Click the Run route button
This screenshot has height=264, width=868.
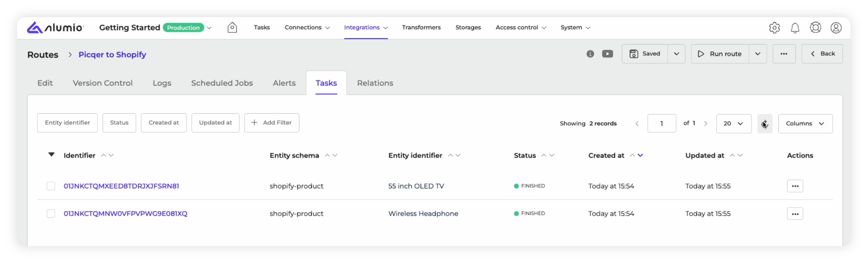[x=720, y=54]
